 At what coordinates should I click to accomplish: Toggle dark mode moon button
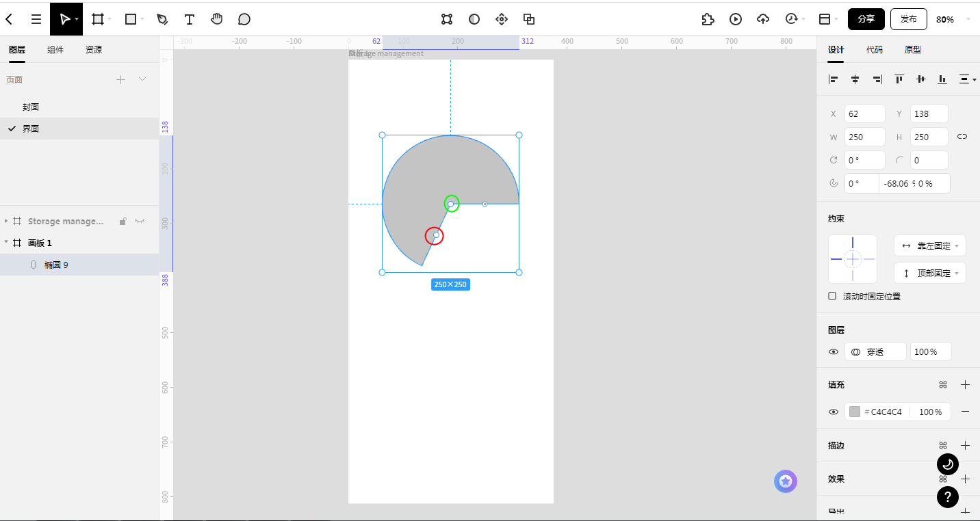(x=948, y=464)
